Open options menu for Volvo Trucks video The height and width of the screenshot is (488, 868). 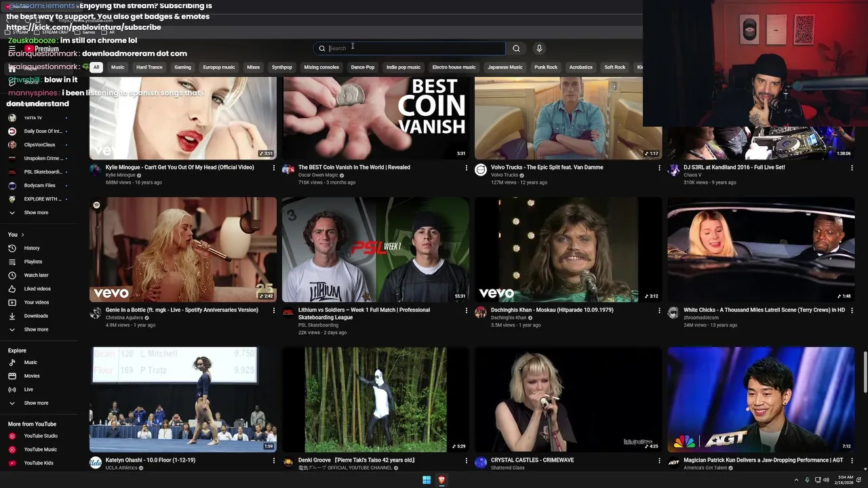pyautogui.click(x=658, y=167)
